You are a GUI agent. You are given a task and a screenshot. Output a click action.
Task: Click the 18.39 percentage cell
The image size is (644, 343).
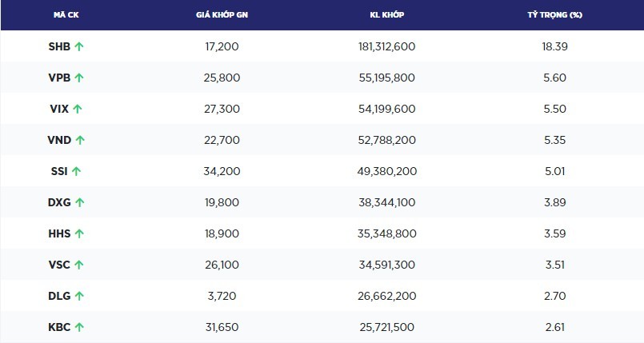(554, 46)
